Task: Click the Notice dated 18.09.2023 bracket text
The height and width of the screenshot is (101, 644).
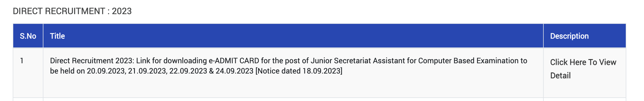Action: [299, 71]
